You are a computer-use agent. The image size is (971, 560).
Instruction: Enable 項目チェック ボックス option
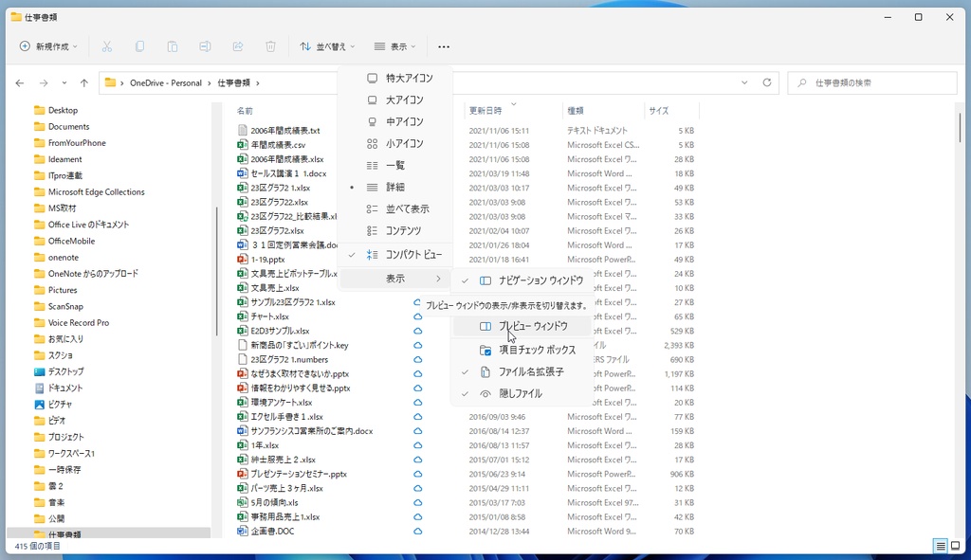(x=522, y=350)
